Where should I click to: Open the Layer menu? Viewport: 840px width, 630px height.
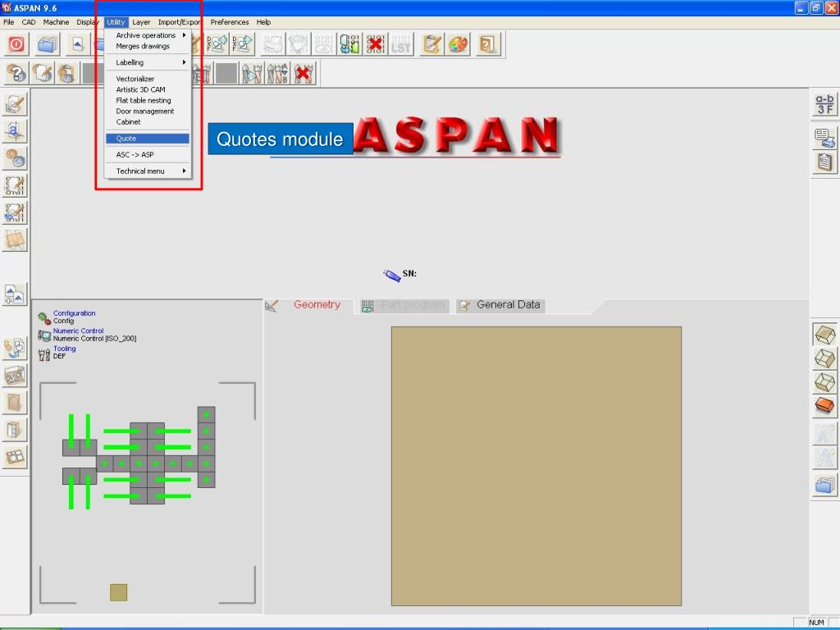[x=141, y=22]
